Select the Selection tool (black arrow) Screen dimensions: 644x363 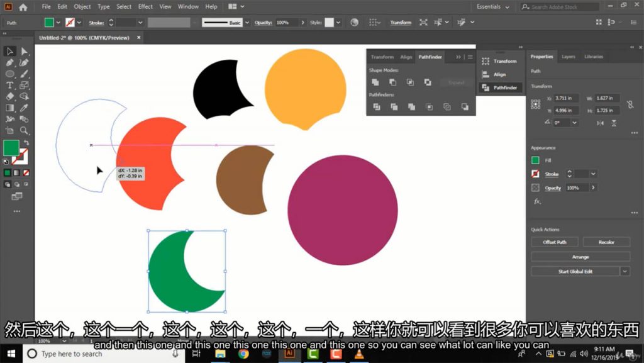click(10, 51)
